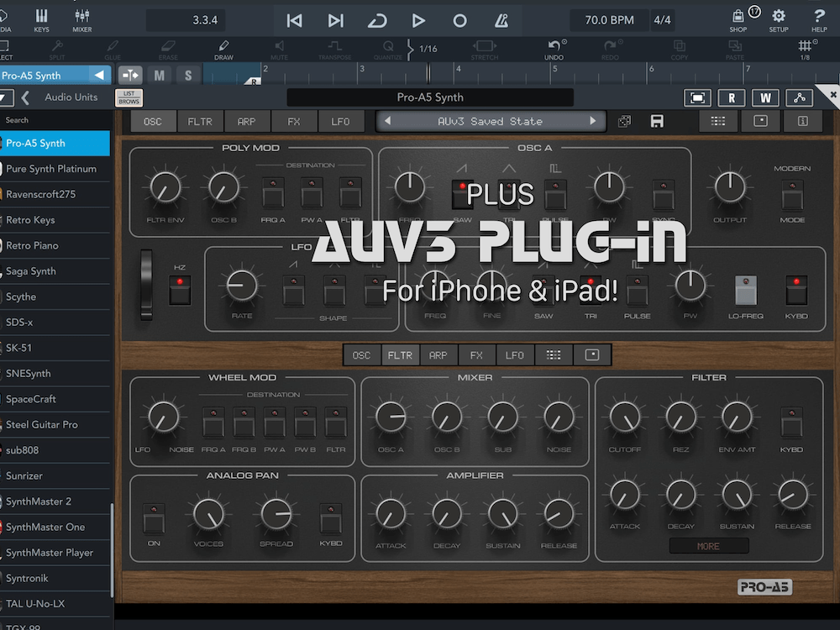Toggle Analog Pan ON switch
840x630 pixels.
pos(154,518)
